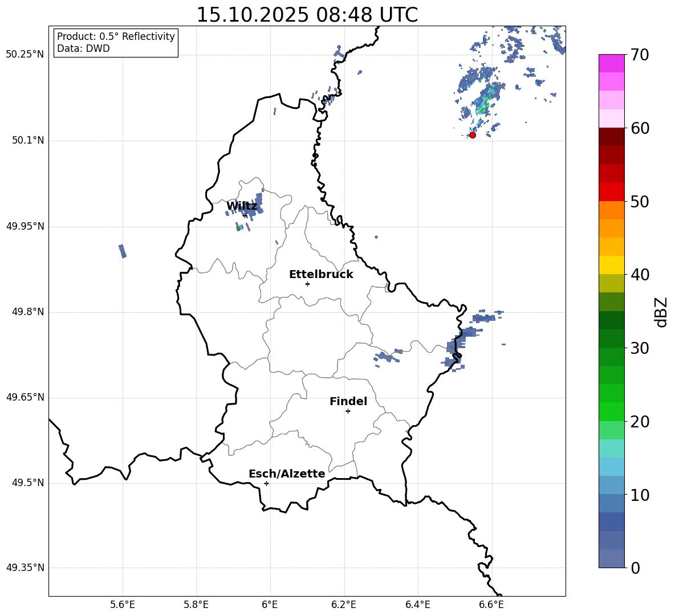Click the 49.5°N latitude label
This screenshot has width=675, height=616.
[x=29, y=483]
